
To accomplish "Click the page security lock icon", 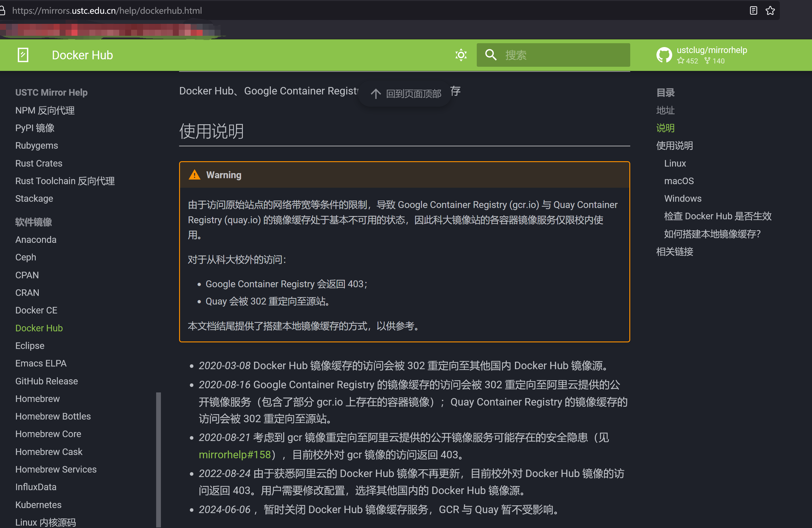I will pyautogui.click(x=3, y=10).
